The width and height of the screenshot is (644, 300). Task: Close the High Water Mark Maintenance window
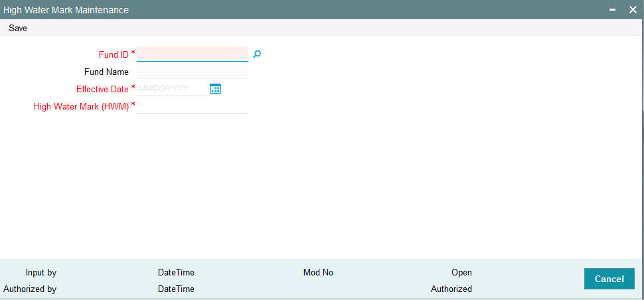pyautogui.click(x=633, y=10)
